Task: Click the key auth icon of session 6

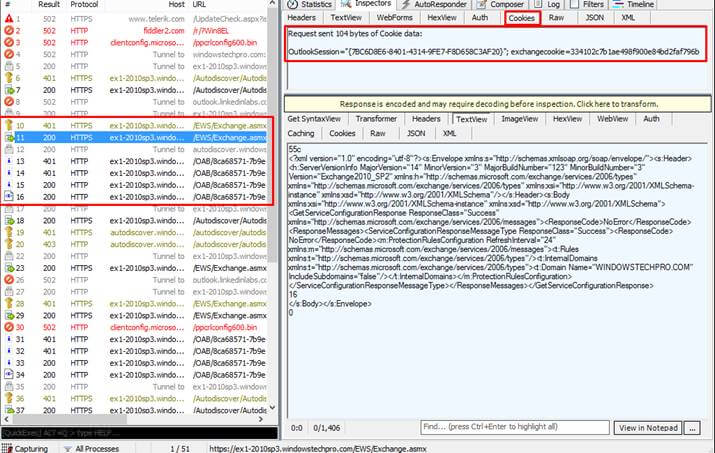Action: click(x=9, y=78)
